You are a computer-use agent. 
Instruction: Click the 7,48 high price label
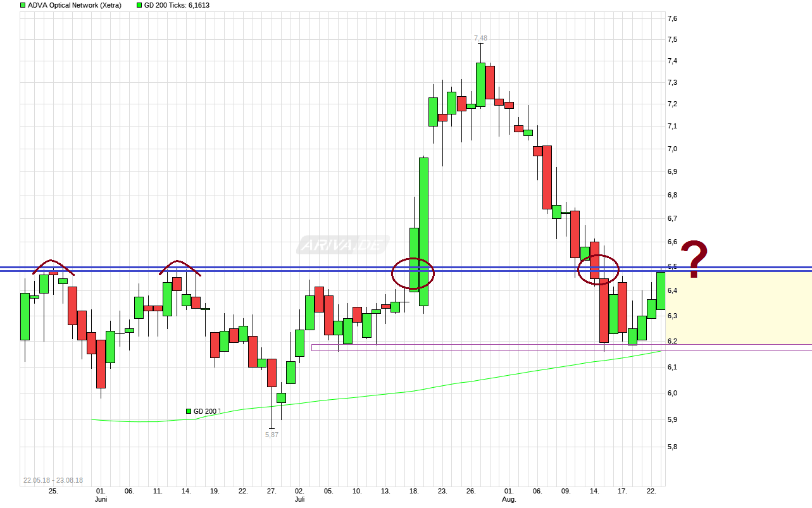point(482,39)
